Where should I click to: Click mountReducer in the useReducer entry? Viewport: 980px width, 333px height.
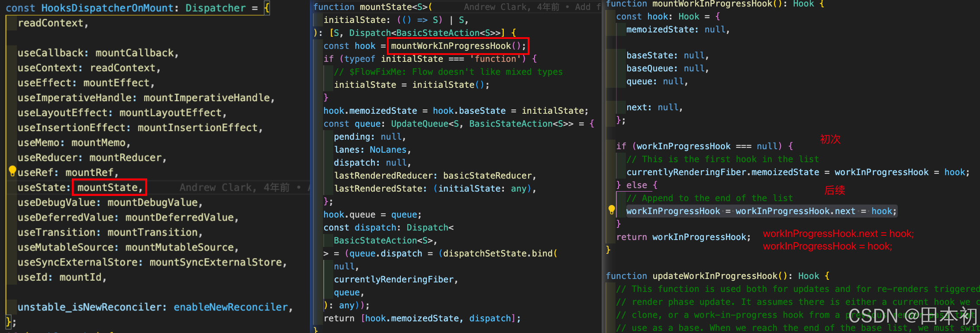click(126, 157)
